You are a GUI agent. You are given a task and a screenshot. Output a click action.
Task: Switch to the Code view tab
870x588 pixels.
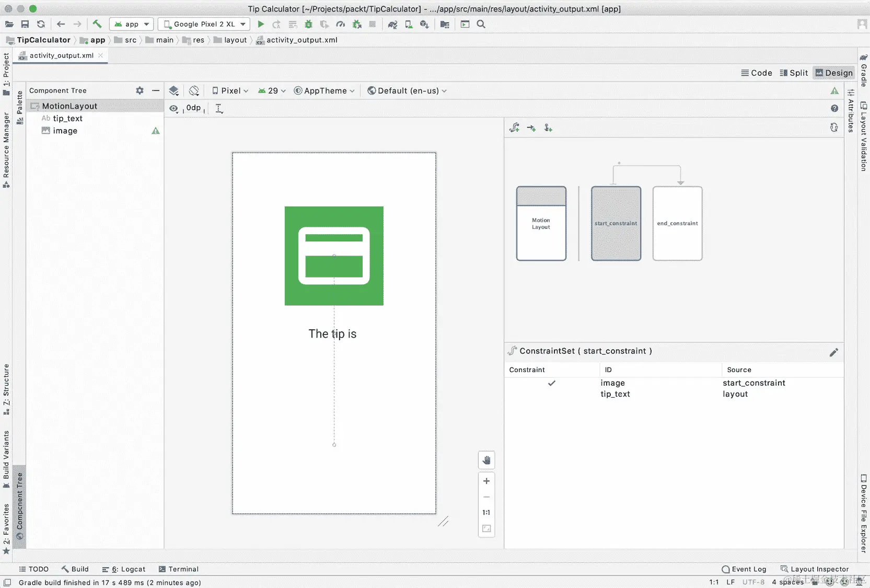(x=757, y=73)
